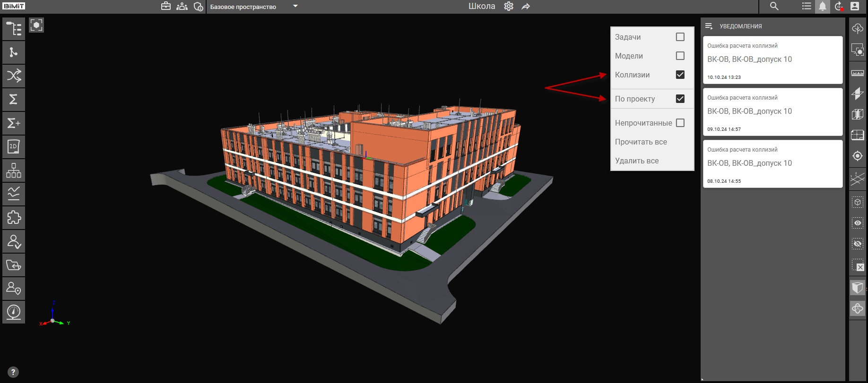868x383 pixels.
Task: Uncheck the Коллизии checkbox
Action: [680, 75]
